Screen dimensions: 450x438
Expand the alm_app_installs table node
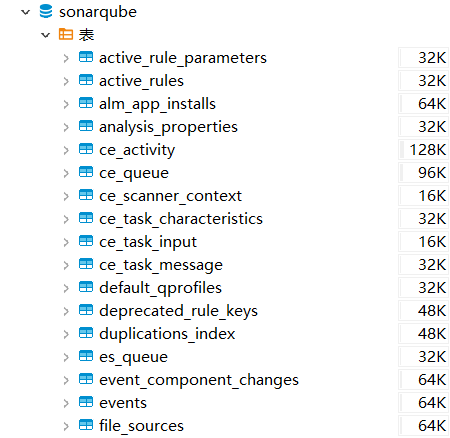pos(66,104)
